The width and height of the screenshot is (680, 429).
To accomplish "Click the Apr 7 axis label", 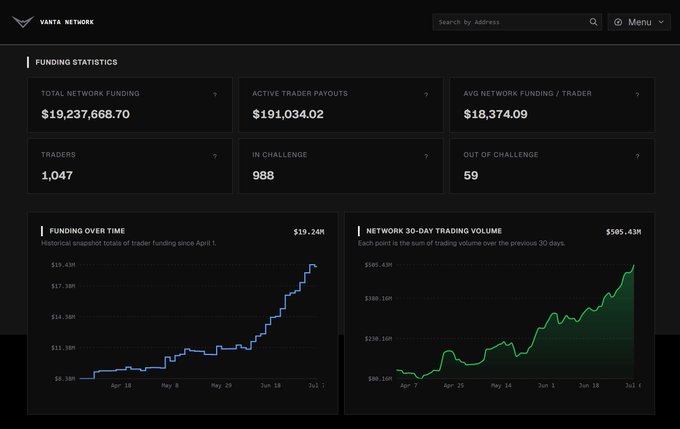I will 409,385.
